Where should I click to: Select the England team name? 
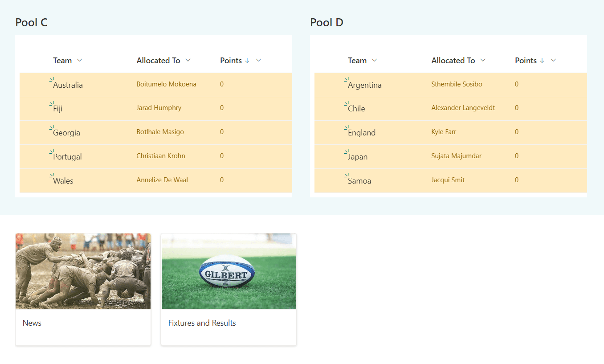[x=361, y=133]
